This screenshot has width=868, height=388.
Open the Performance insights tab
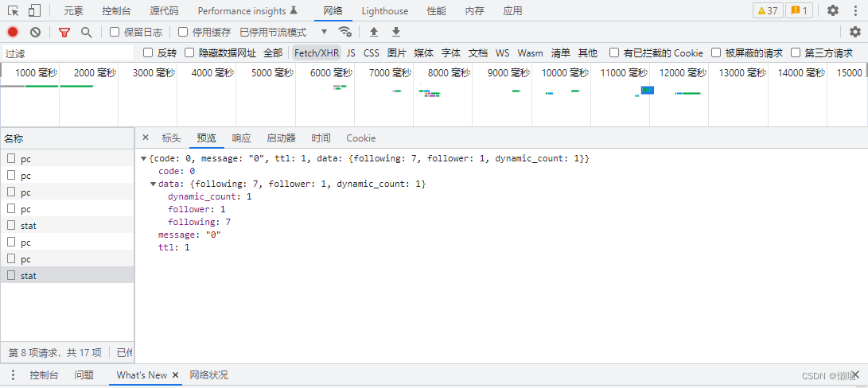click(x=247, y=10)
